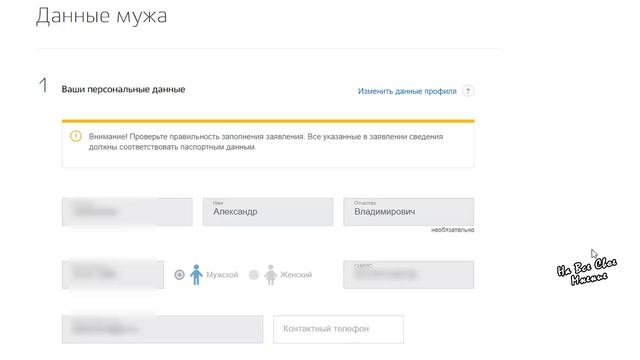Click the Ваши персональные данные section heading
640x360 pixels.
click(x=123, y=89)
